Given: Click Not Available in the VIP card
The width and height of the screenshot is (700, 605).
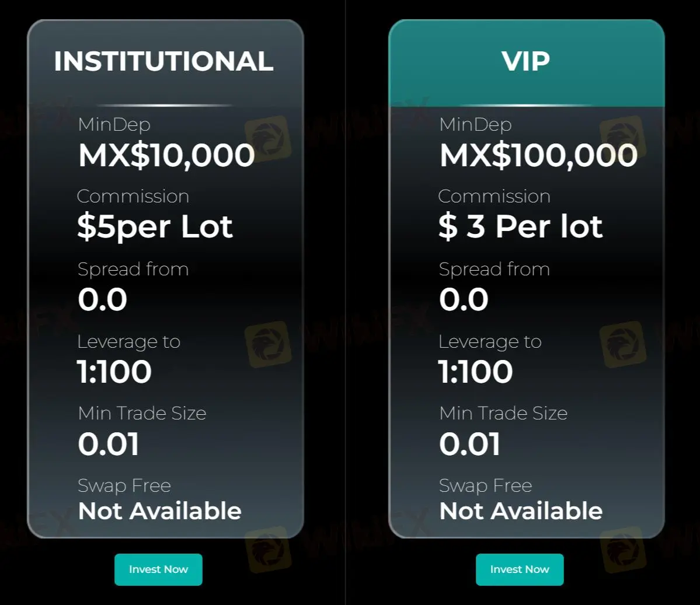Looking at the screenshot, I should 521,511.
